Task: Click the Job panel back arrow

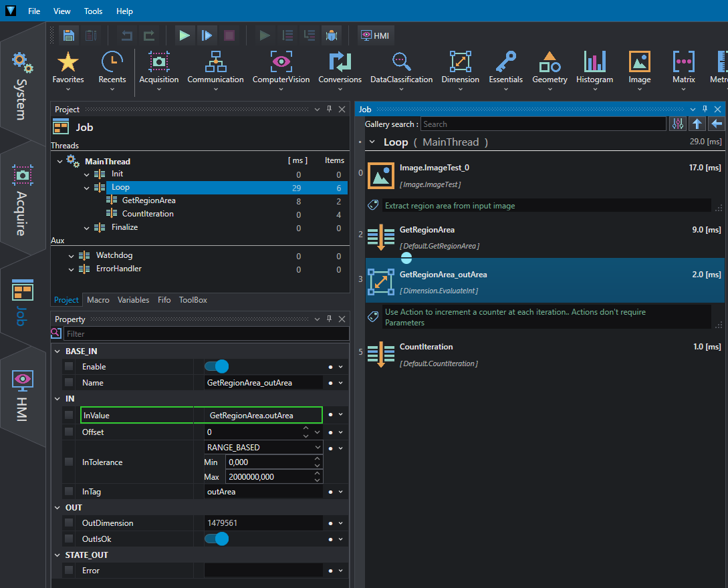Action: [717, 124]
